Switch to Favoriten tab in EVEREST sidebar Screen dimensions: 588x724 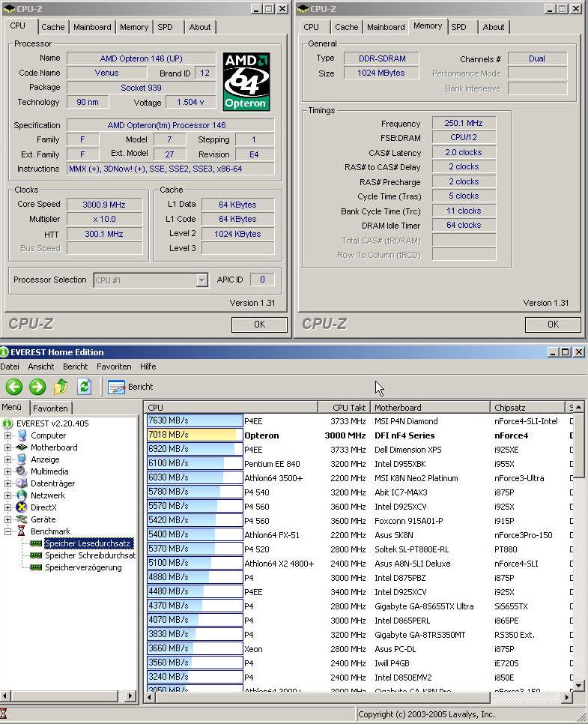click(50, 408)
